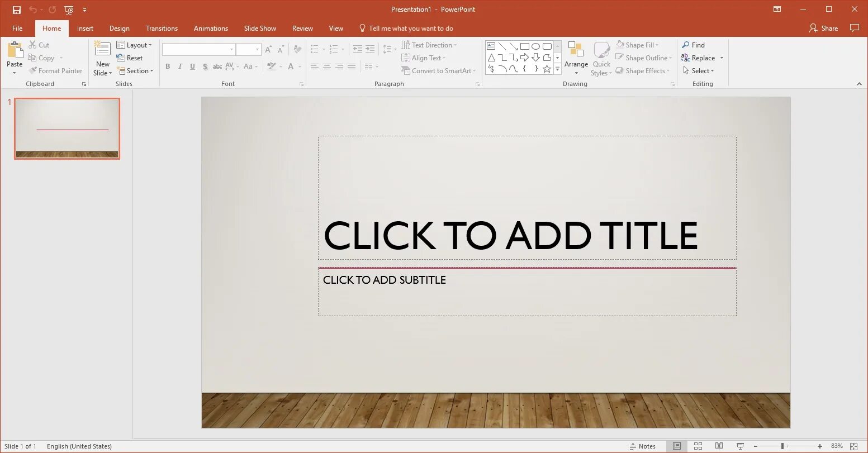The height and width of the screenshot is (453, 868).
Task: Open the font name combo box
Action: click(198, 50)
